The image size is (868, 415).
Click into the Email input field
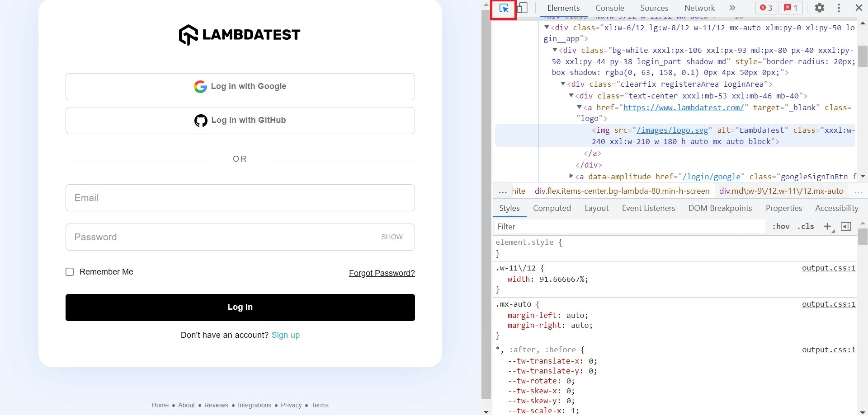[x=240, y=198]
